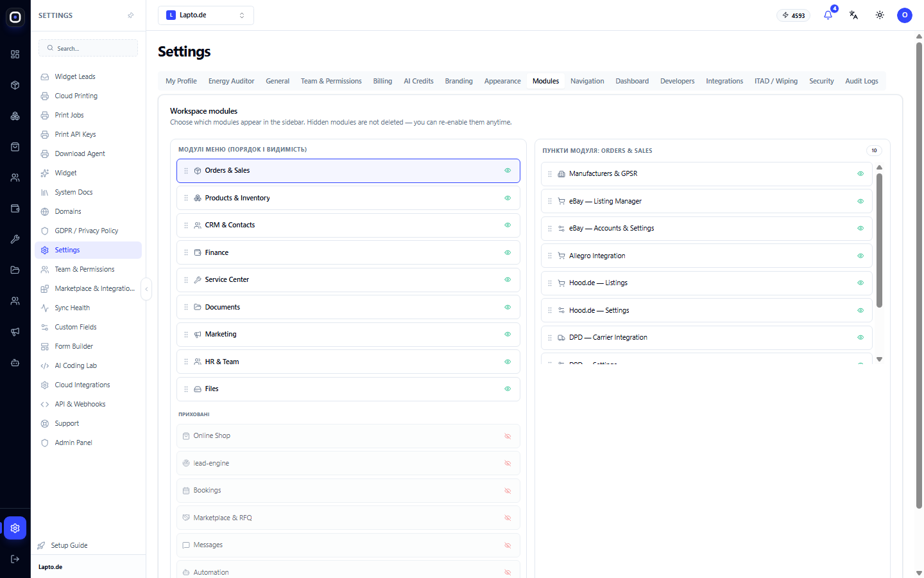Image resolution: width=924 pixels, height=578 pixels.
Task: Click the 10 item count badge
Action: [874, 150]
